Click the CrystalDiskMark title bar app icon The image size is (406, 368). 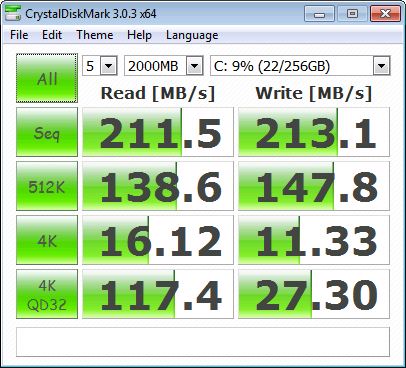pyautogui.click(x=13, y=14)
